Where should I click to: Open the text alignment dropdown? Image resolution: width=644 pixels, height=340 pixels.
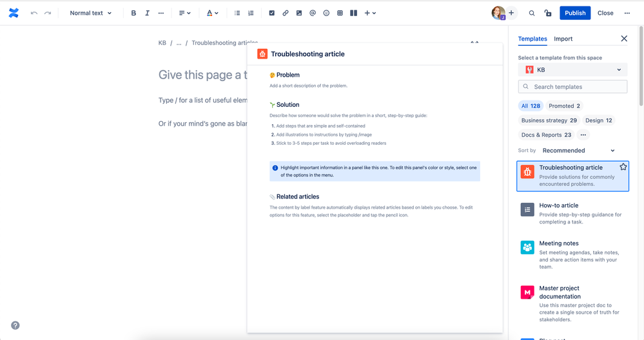click(184, 13)
